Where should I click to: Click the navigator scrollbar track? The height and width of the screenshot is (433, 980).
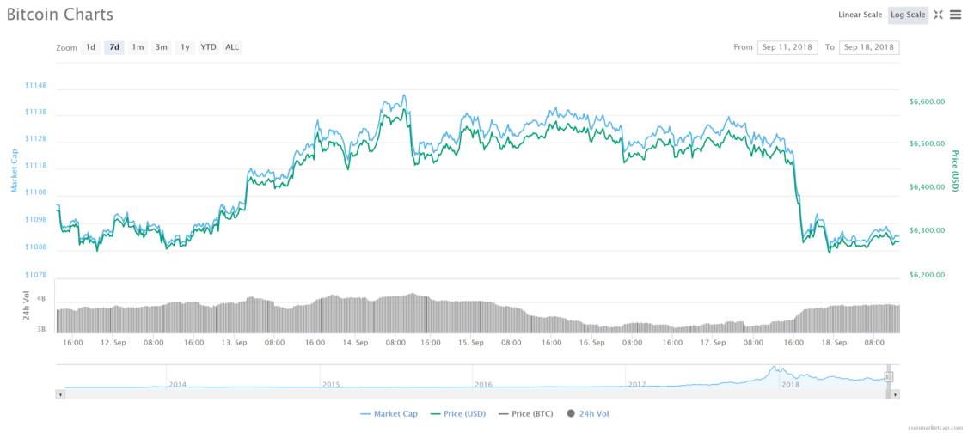point(477,395)
